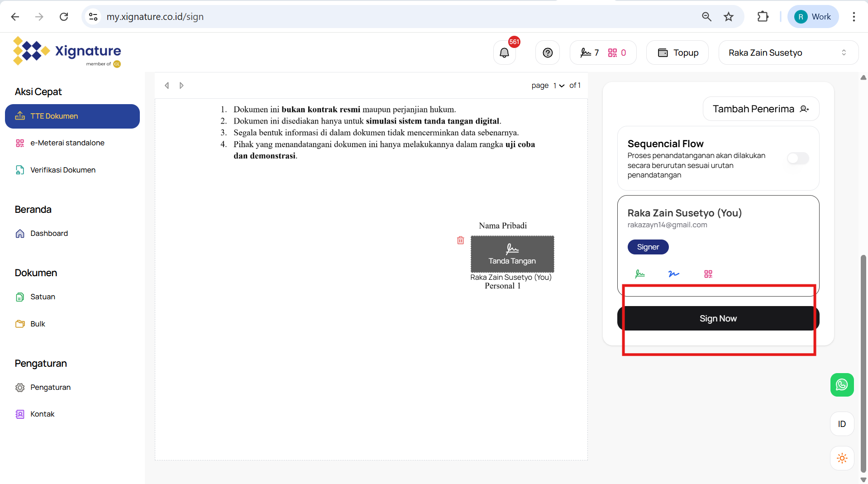Open WhatsApp chat support button

tap(841, 385)
